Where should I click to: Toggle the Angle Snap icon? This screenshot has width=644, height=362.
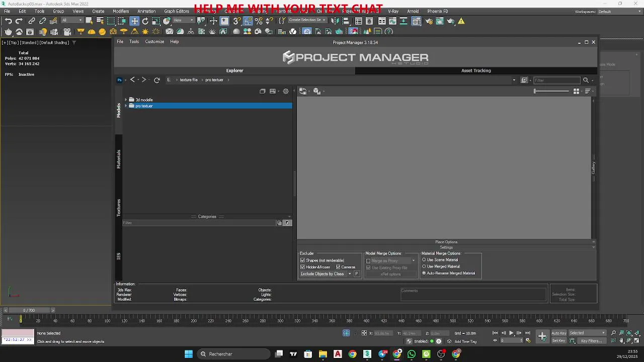pyautogui.click(x=248, y=21)
